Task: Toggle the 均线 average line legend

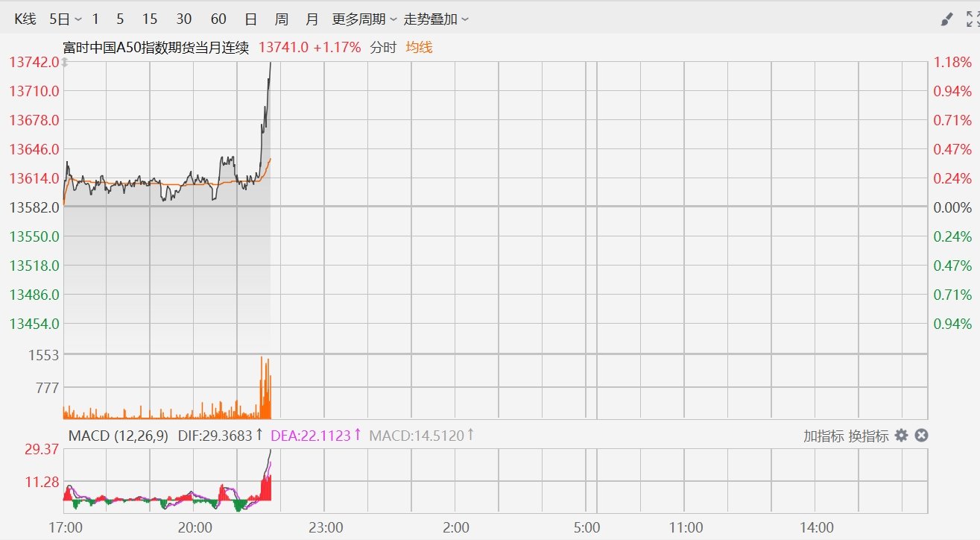Action: tap(419, 48)
